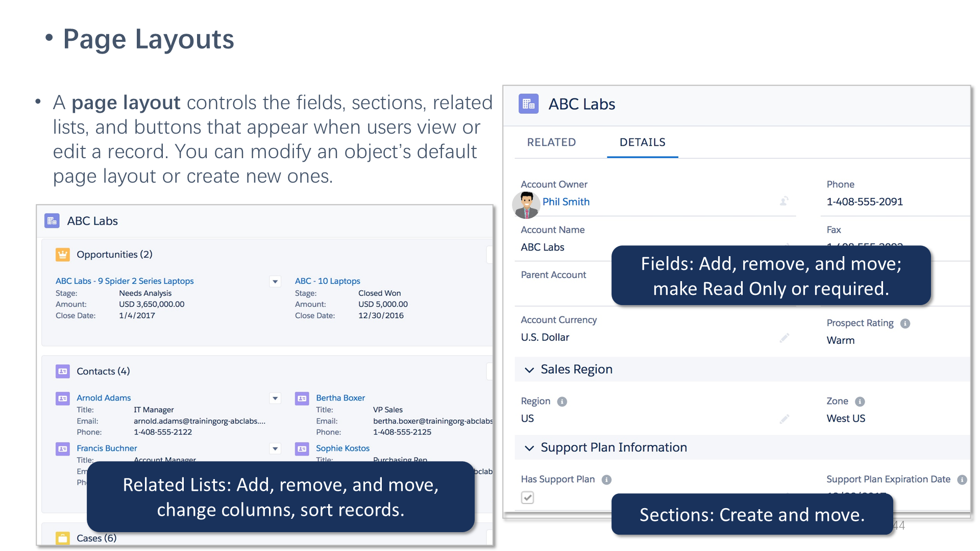
Task: Click the Needs Analysis stage value
Action: pos(145,293)
